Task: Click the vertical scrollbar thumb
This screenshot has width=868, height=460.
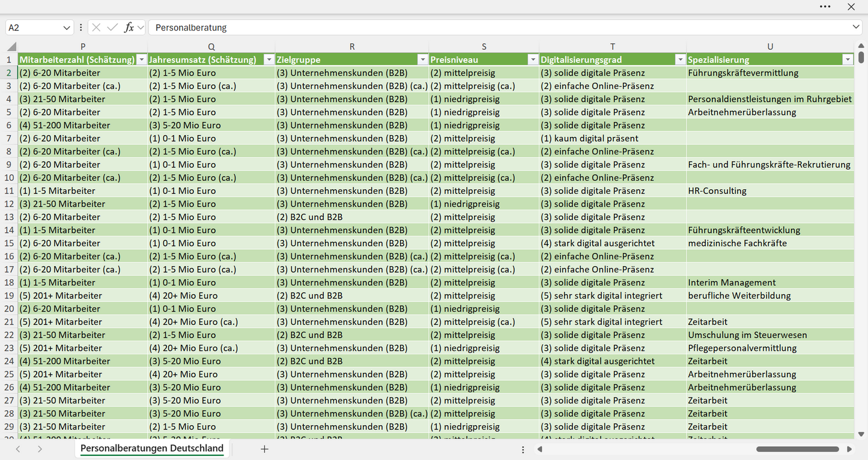Action: click(861, 58)
